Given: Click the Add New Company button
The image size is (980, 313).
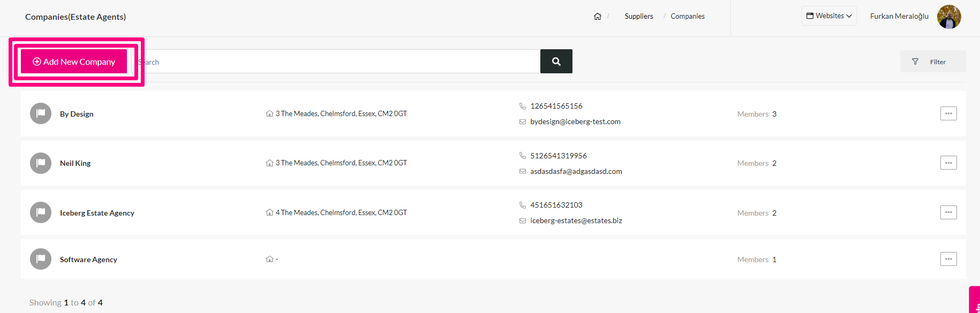Looking at the screenshot, I should click(x=74, y=62).
